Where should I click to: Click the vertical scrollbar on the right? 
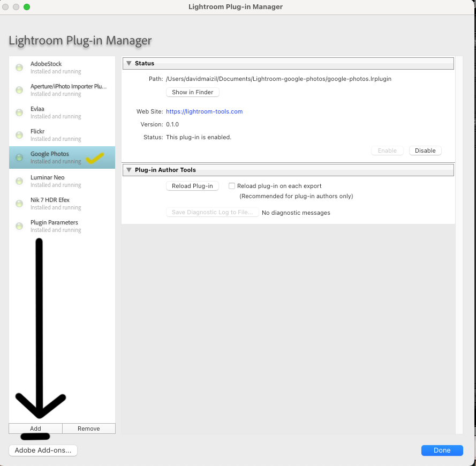coord(460,241)
